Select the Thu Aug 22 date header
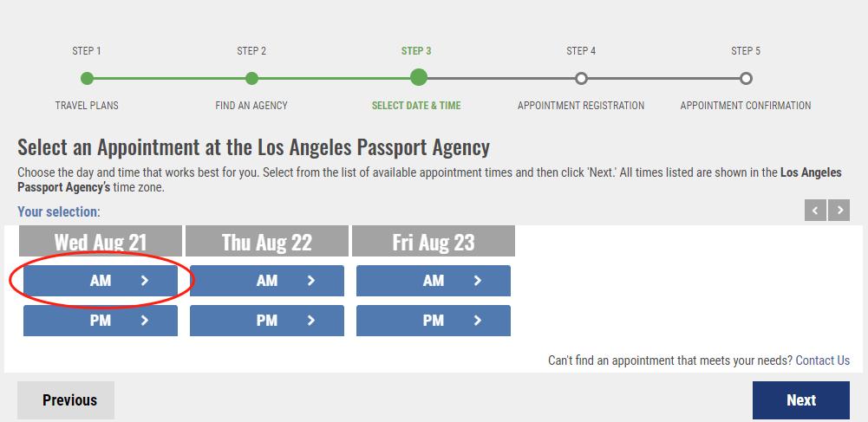The image size is (868, 422). coord(267,242)
